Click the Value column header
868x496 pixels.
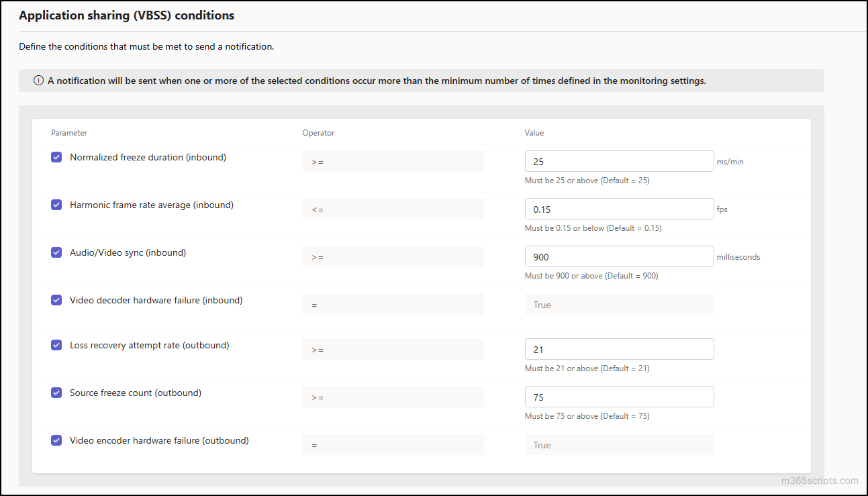pyautogui.click(x=534, y=133)
